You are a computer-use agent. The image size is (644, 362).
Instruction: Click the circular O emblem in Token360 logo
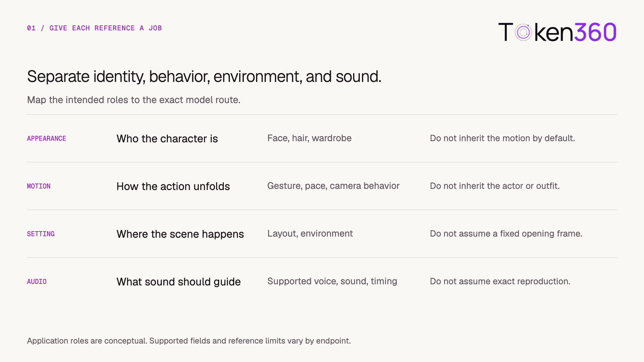tap(523, 32)
